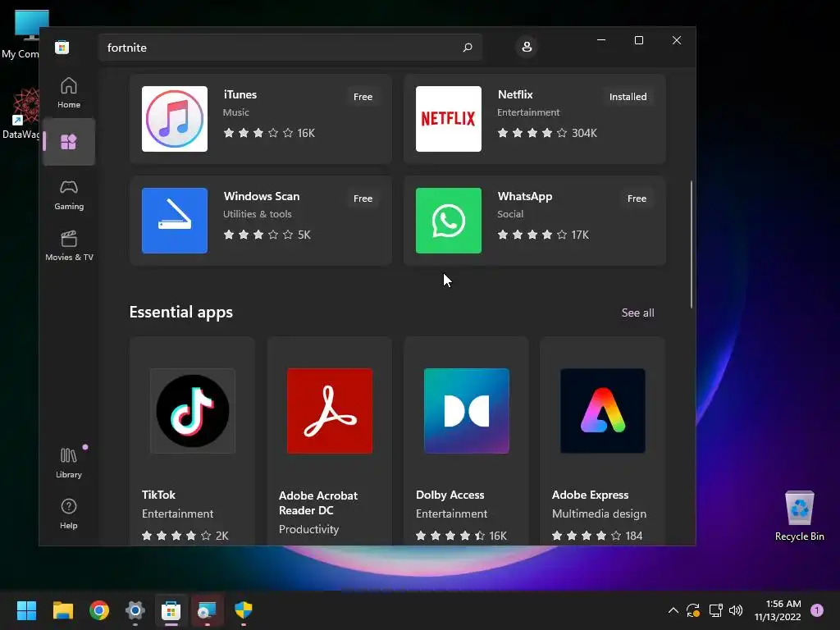Click the WhatsApp title text
The width and height of the screenshot is (840, 630).
[524, 196]
